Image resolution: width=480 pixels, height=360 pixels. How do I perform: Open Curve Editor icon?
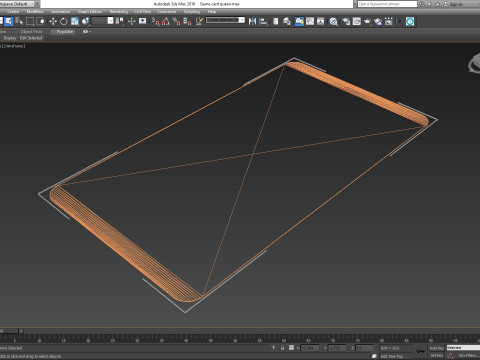coord(310,21)
